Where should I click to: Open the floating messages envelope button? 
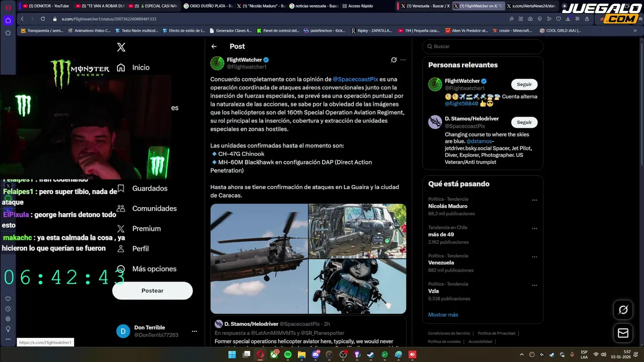(x=623, y=333)
